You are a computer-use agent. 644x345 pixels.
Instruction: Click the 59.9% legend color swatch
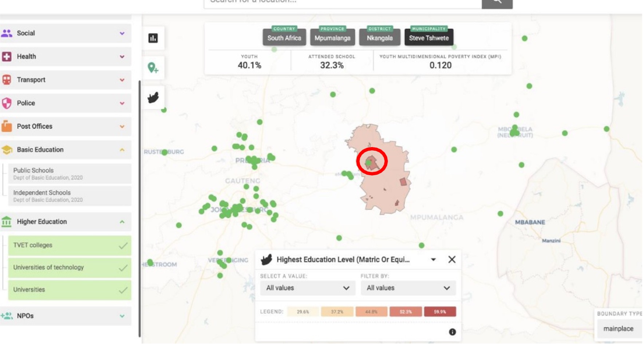click(x=439, y=312)
